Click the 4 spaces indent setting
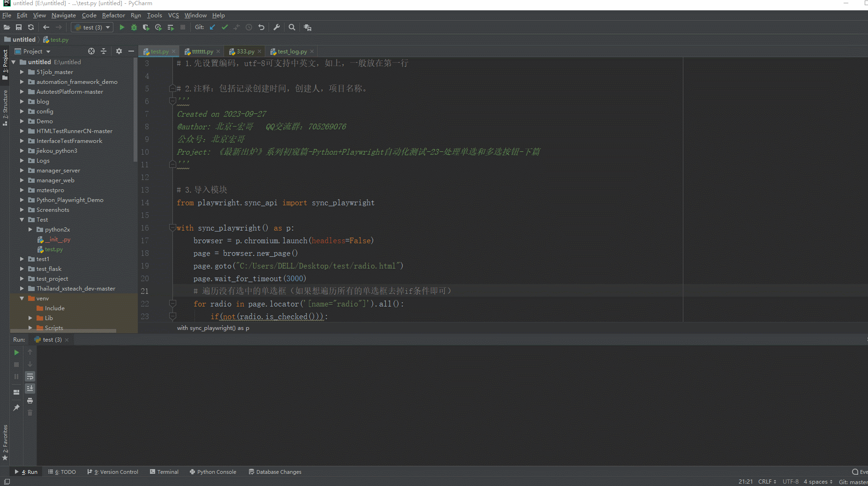The image size is (868, 486). [x=818, y=482]
